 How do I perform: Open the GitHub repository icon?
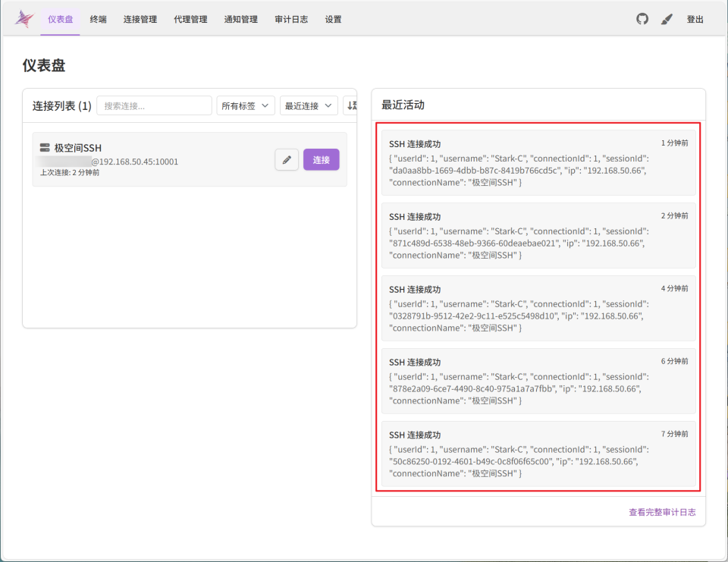(642, 19)
